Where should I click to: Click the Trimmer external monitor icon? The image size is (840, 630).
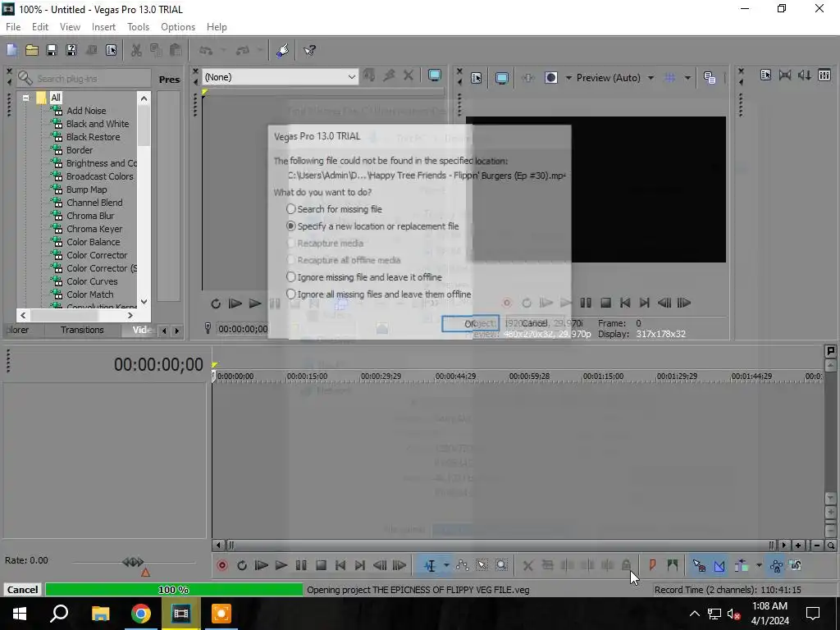tap(435, 75)
